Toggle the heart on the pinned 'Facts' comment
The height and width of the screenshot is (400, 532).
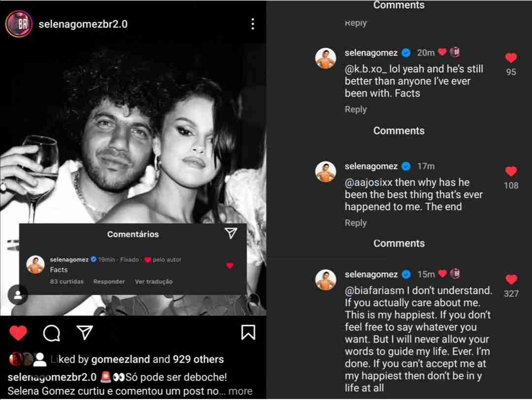[230, 266]
